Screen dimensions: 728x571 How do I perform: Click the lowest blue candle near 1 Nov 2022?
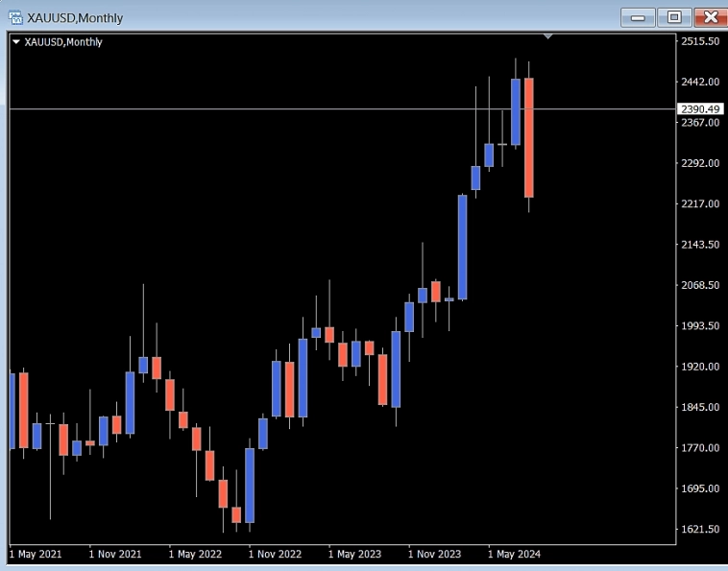tap(250, 485)
